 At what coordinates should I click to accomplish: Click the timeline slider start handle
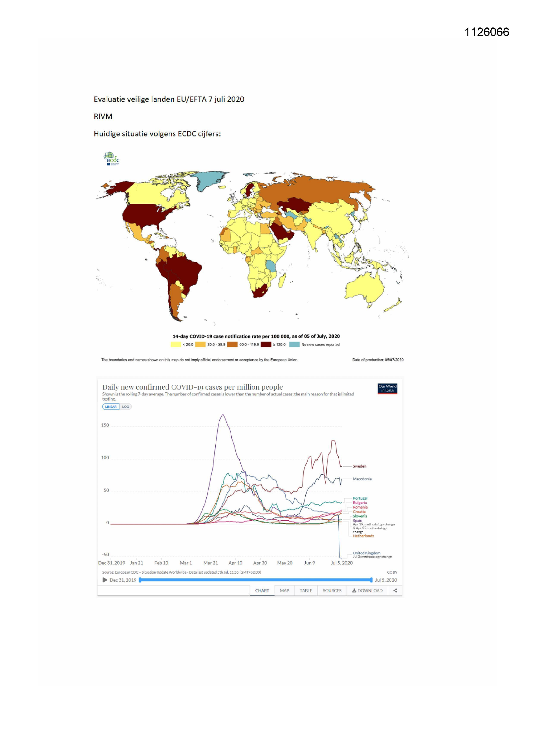(x=140, y=580)
